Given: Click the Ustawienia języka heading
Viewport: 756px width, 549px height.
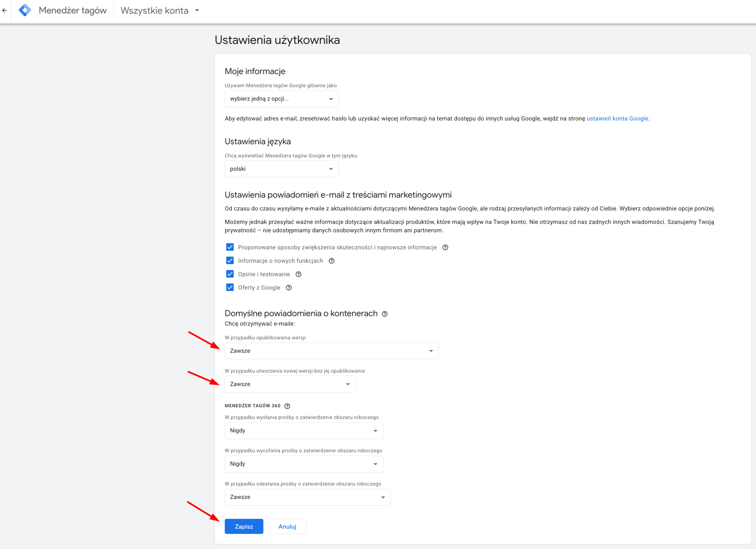Looking at the screenshot, I should [258, 141].
